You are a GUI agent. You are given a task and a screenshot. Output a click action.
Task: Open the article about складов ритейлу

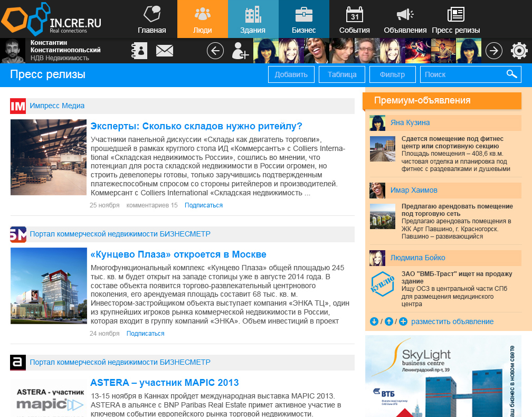[196, 126]
